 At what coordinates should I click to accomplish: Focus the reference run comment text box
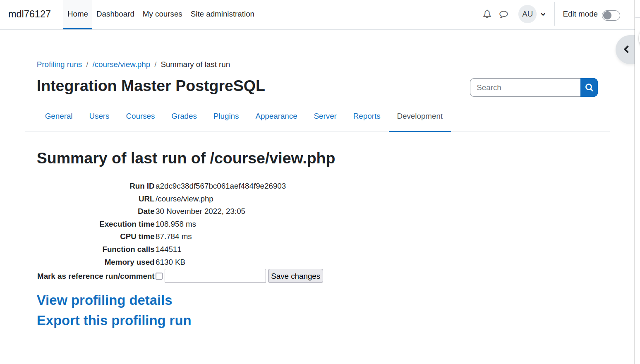coord(215,276)
